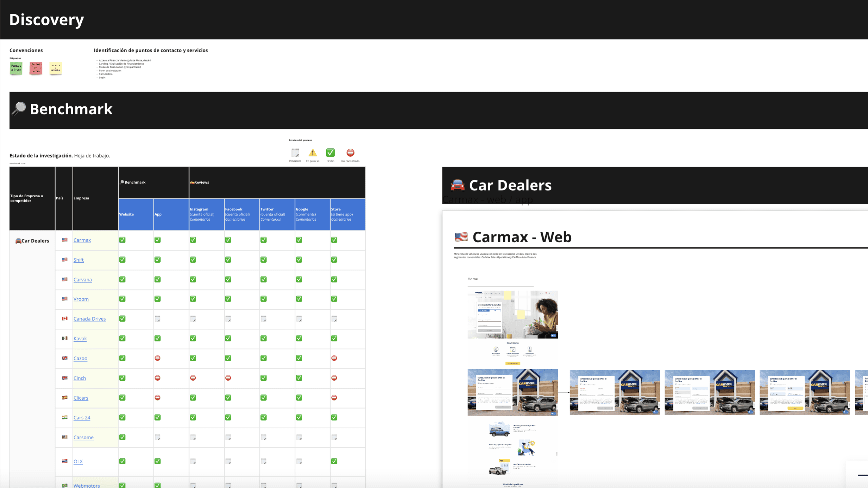
Task: Click OLX Instagram pending note icon
Action: click(193, 461)
